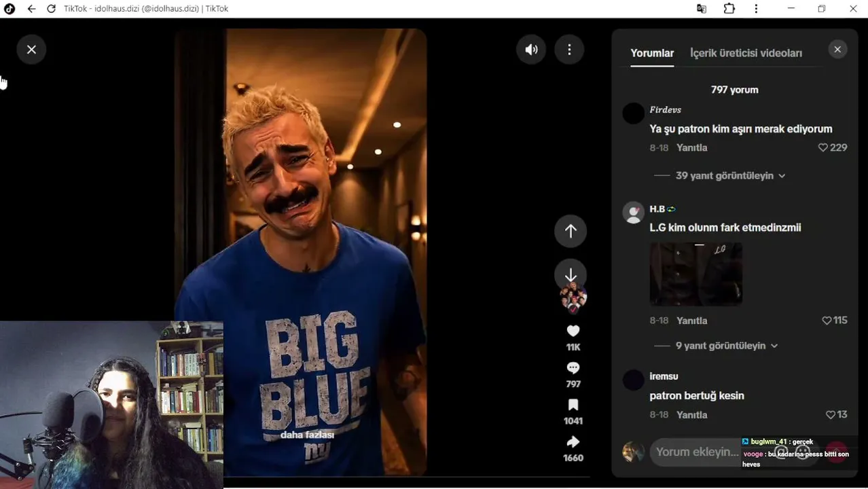Open comments via the speech bubble icon
This screenshot has width=868, height=489.
[x=573, y=368]
